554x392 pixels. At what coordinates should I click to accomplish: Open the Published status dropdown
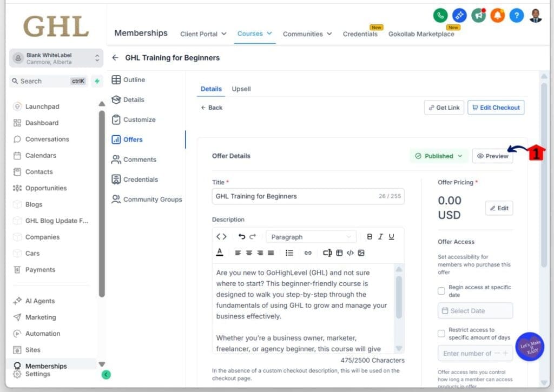[438, 156]
